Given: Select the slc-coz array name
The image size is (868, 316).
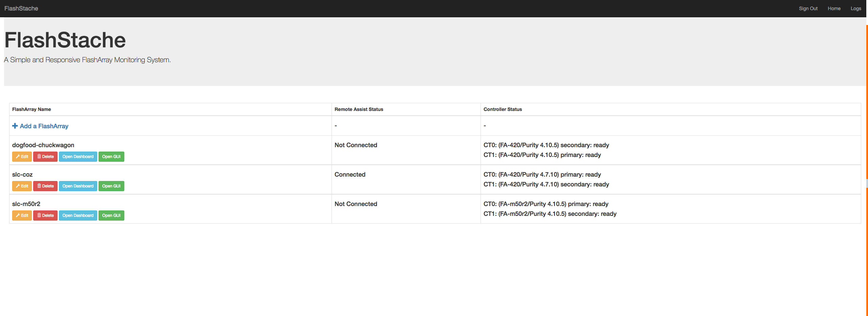Looking at the screenshot, I should pyautogui.click(x=22, y=175).
